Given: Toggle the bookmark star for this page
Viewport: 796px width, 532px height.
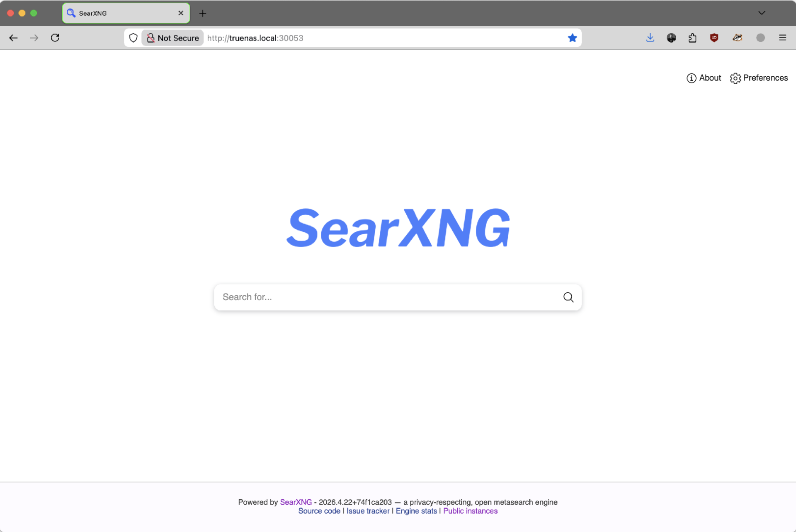Looking at the screenshot, I should coord(572,38).
